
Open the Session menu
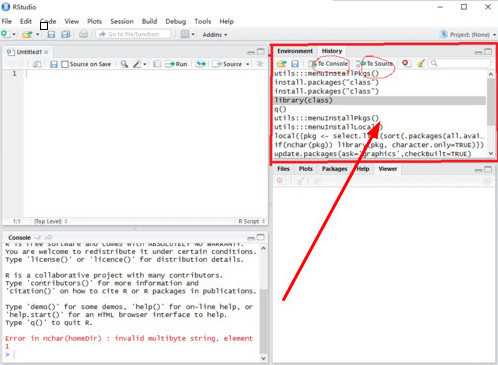pyautogui.click(x=122, y=21)
